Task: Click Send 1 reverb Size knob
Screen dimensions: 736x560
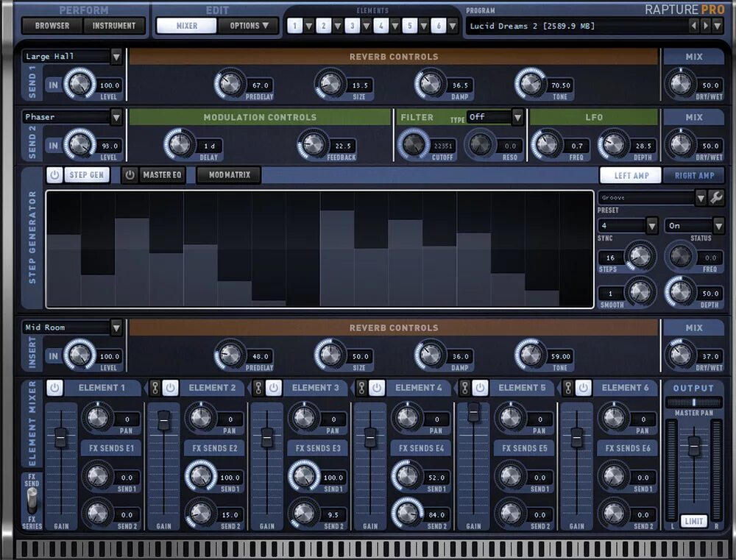Action: 330,84
